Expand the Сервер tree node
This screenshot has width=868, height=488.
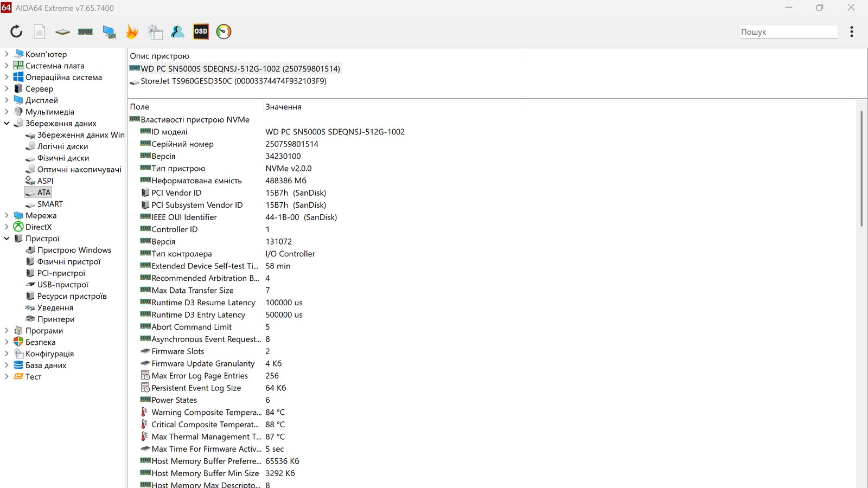7,88
